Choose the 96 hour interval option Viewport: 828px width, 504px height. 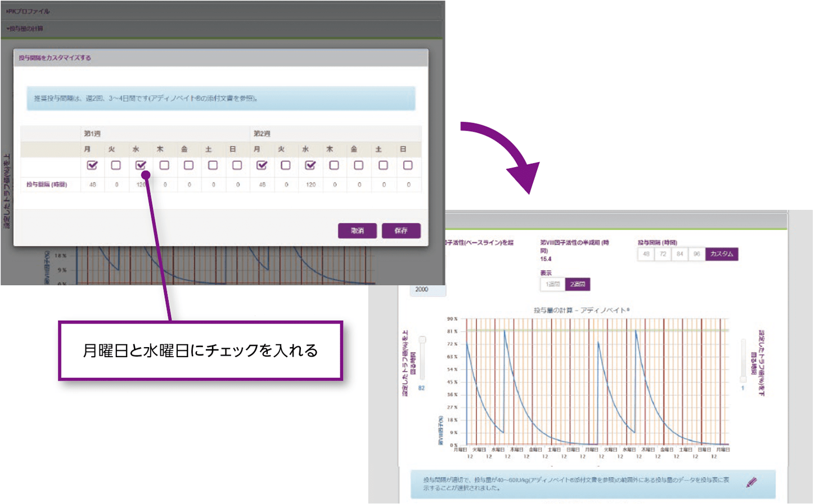(697, 254)
